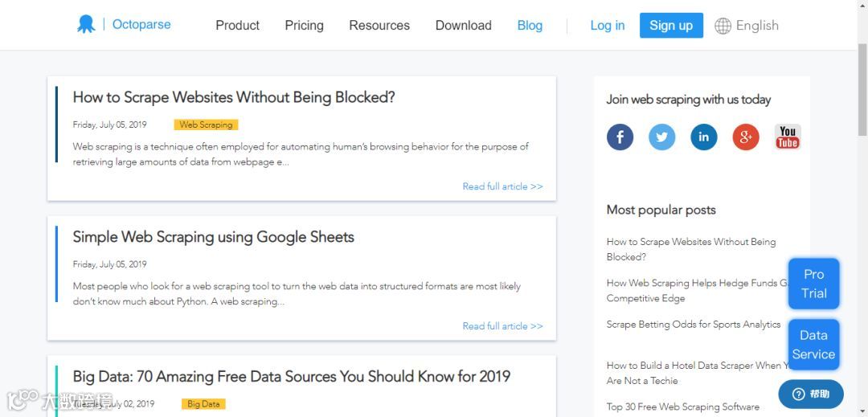
Task: Open the Product menu
Action: (x=237, y=26)
